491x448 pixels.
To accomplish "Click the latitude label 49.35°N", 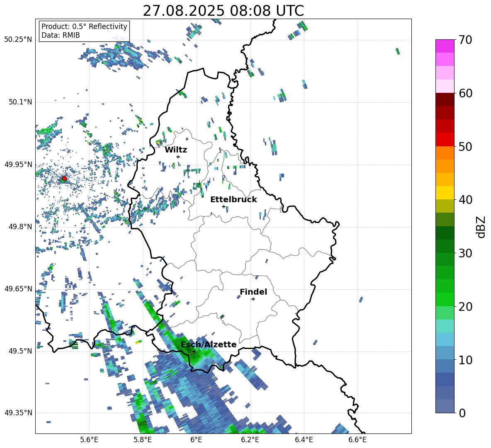I will coord(18,413).
